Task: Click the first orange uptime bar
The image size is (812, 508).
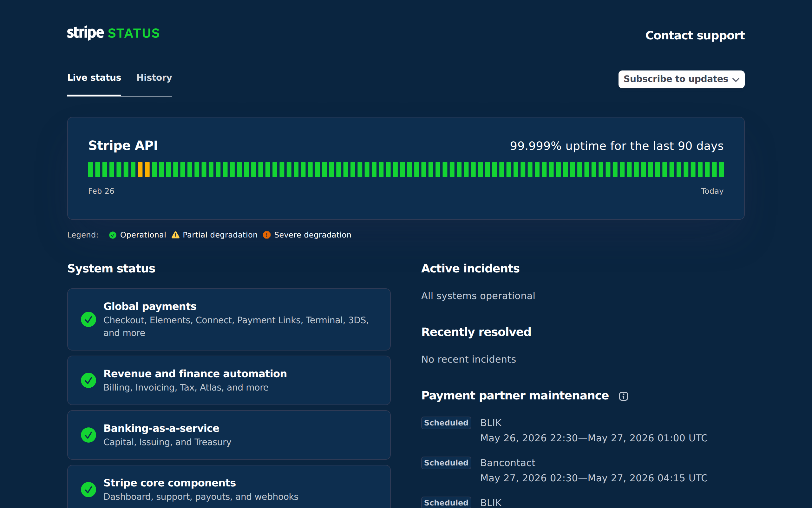Action: (x=140, y=169)
